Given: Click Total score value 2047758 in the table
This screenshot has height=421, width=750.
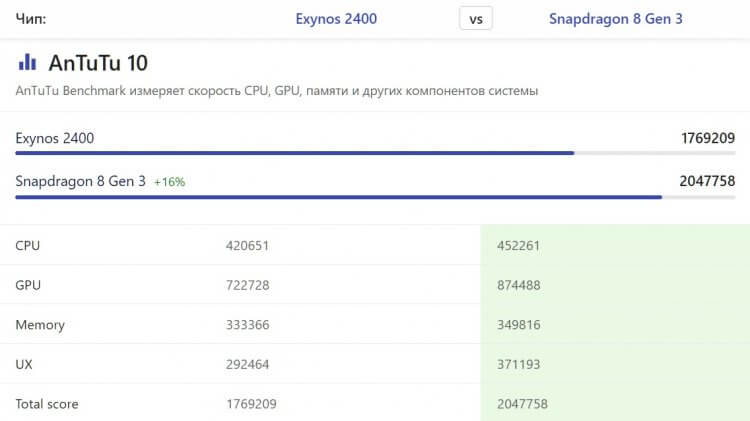Looking at the screenshot, I should coord(522,404).
